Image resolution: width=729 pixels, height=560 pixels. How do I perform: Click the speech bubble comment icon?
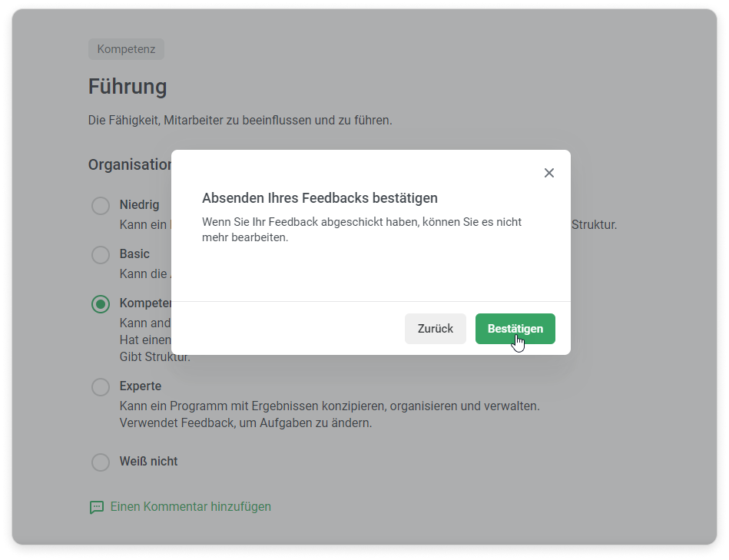tap(96, 507)
